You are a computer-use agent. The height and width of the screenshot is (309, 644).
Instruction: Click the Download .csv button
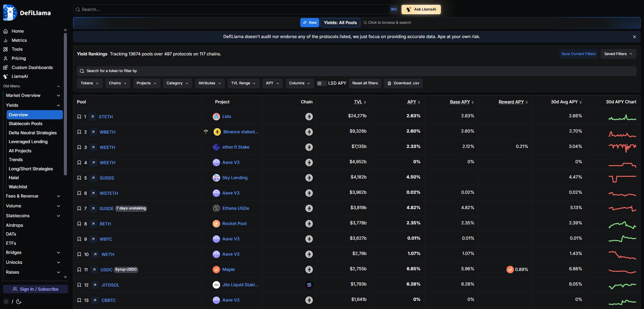point(403,83)
